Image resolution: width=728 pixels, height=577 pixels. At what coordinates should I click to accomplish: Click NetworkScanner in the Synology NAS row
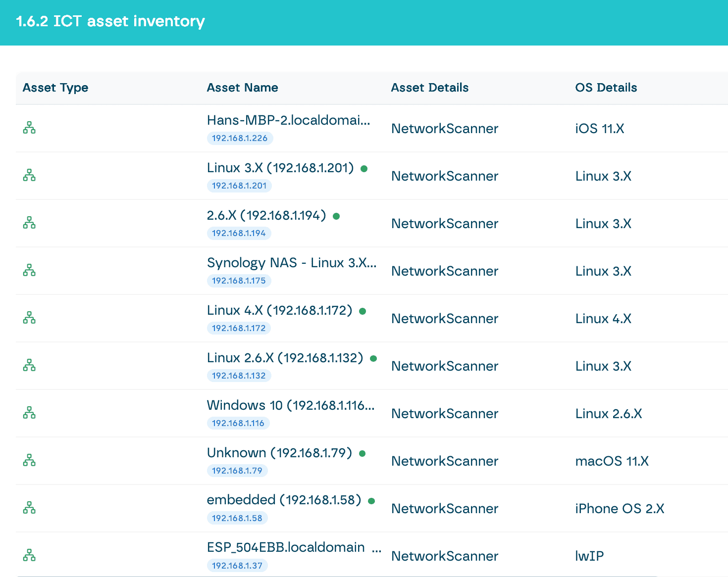(x=445, y=271)
